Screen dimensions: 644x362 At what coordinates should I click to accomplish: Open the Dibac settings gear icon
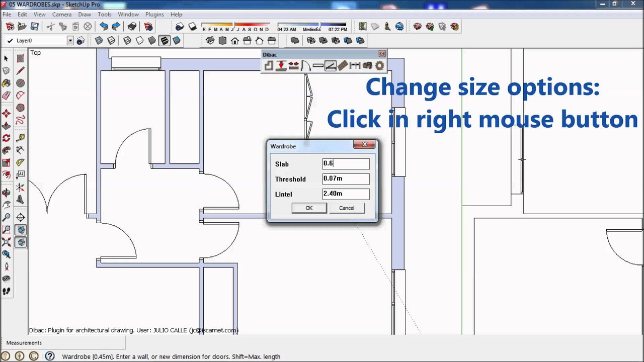379,66
